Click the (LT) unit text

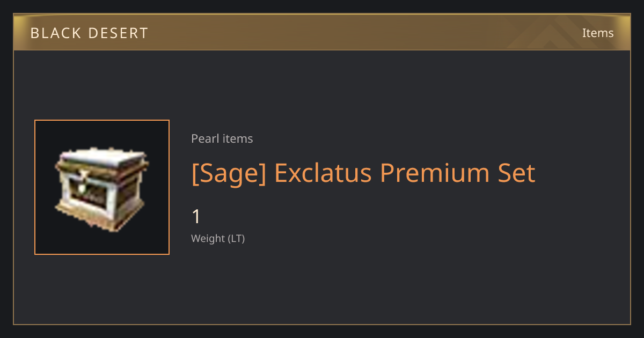tap(236, 238)
